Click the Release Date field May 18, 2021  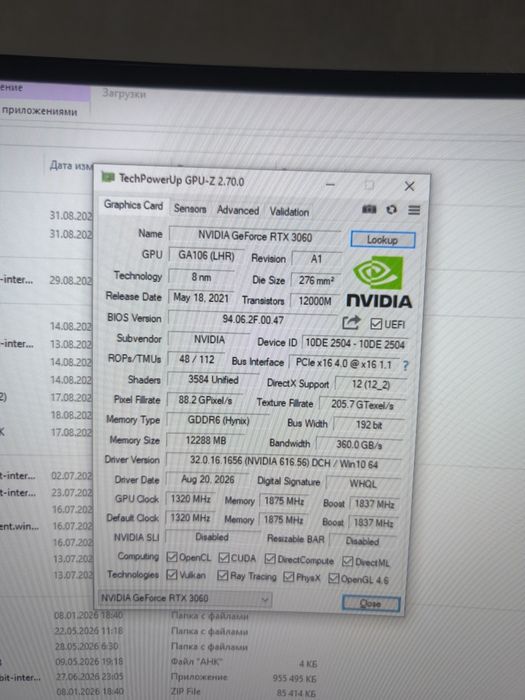tap(200, 297)
